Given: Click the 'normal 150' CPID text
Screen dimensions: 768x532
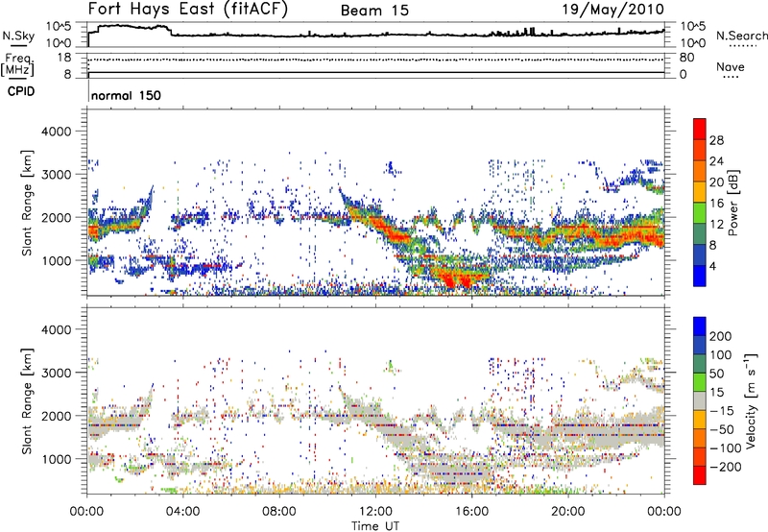Looking at the screenshot, I should [126, 95].
